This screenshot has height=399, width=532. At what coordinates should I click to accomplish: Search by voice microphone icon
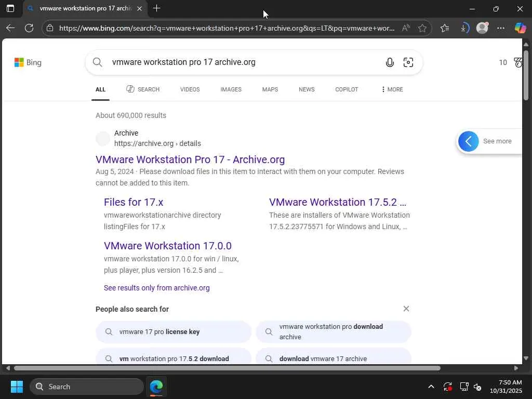(390, 62)
